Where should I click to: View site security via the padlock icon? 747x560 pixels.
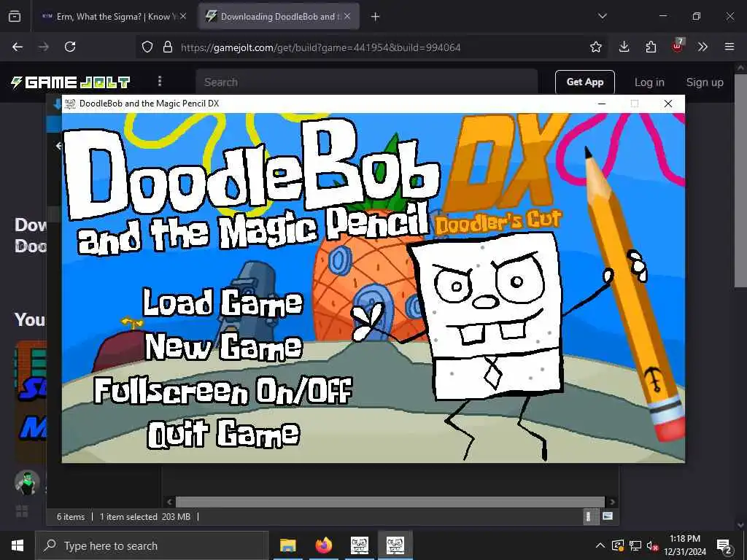point(167,47)
